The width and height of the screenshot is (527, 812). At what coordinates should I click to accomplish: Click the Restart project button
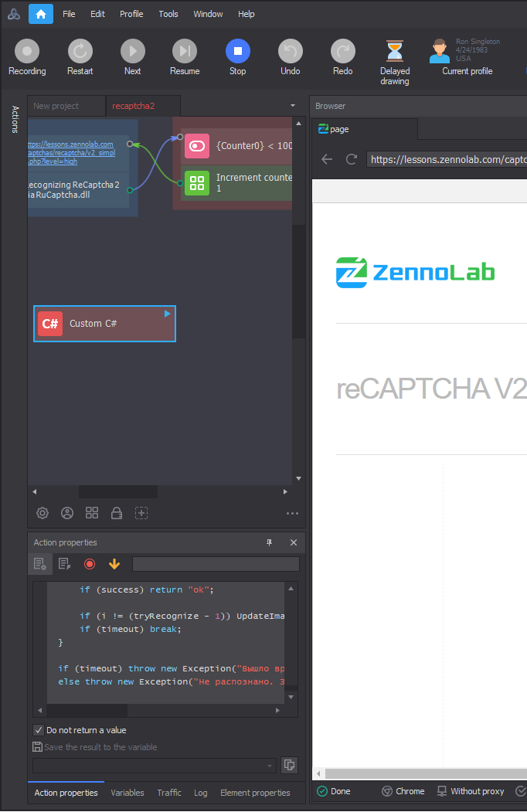tap(80, 57)
